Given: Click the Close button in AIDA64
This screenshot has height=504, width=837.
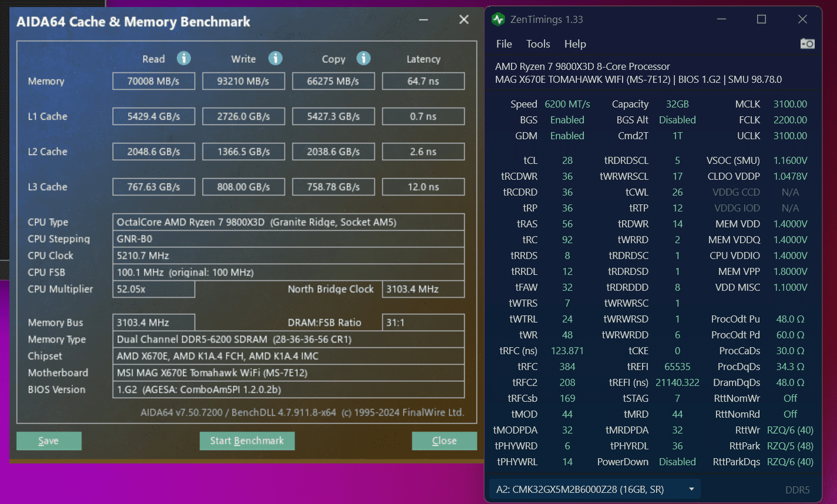Looking at the screenshot, I should point(444,441).
